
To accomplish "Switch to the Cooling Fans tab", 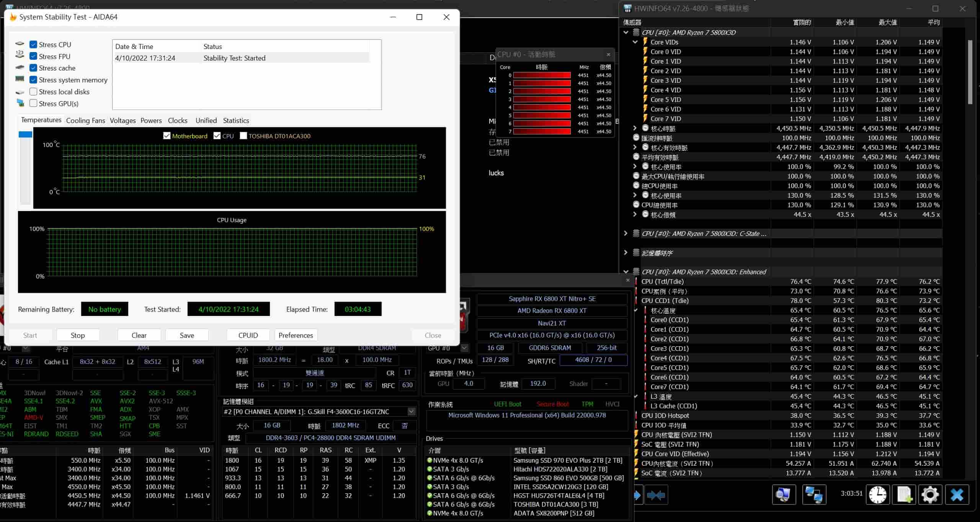I will click(x=85, y=120).
